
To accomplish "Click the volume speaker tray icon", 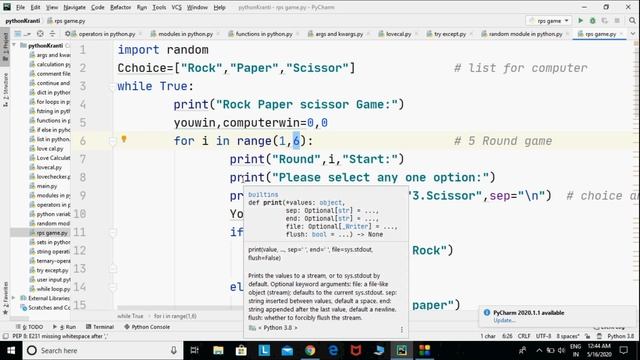I will (x=562, y=350).
